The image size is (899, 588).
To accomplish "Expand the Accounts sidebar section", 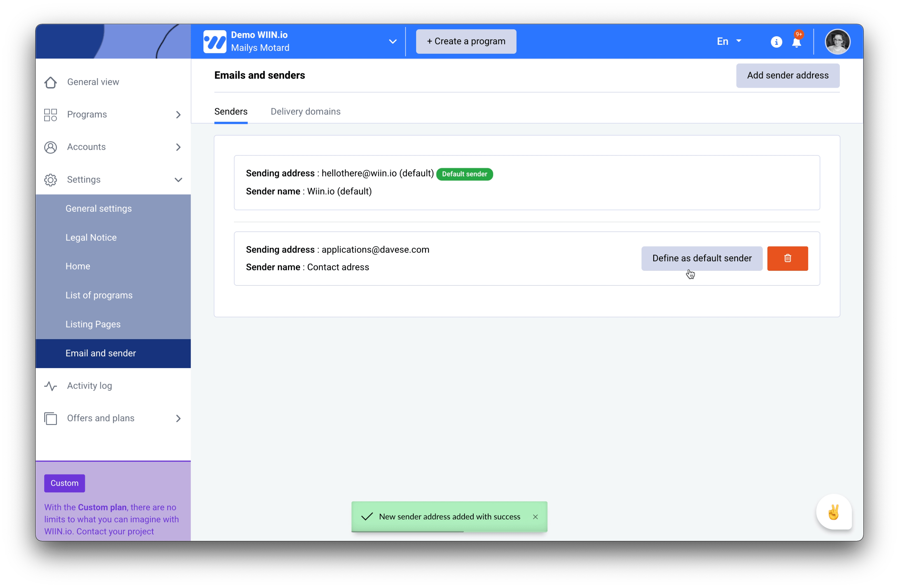I will pyautogui.click(x=178, y=147).
